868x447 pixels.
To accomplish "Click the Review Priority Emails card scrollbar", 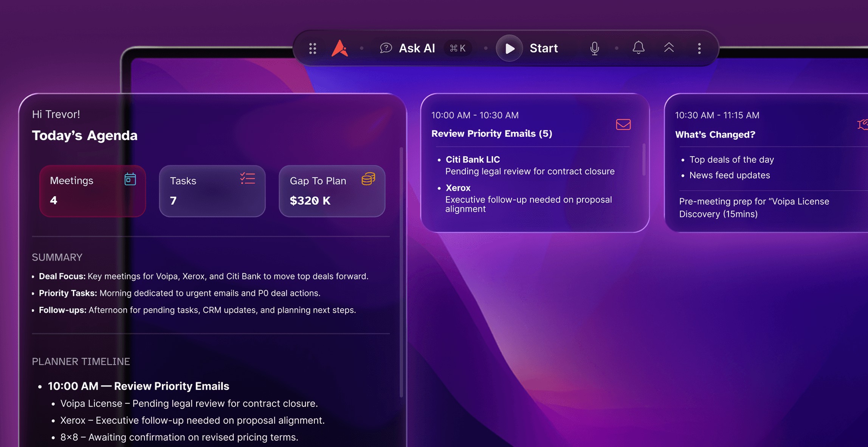I will click(x=644, y=159).
